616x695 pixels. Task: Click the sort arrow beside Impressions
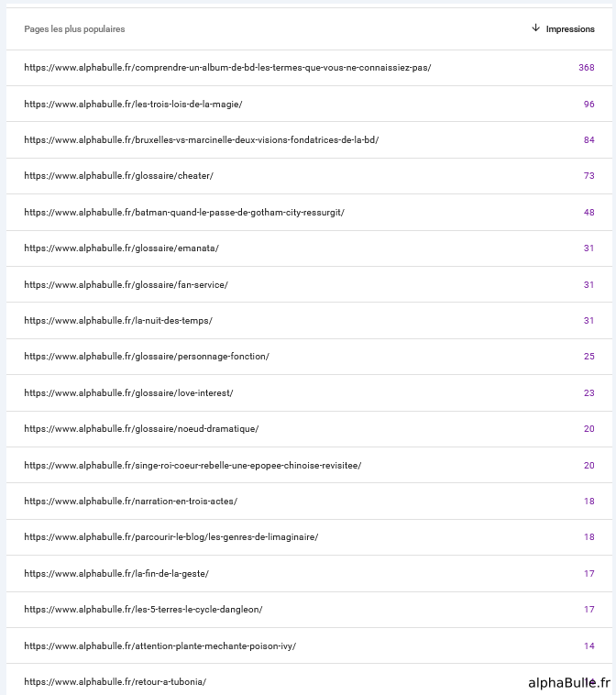click(535, 28)
